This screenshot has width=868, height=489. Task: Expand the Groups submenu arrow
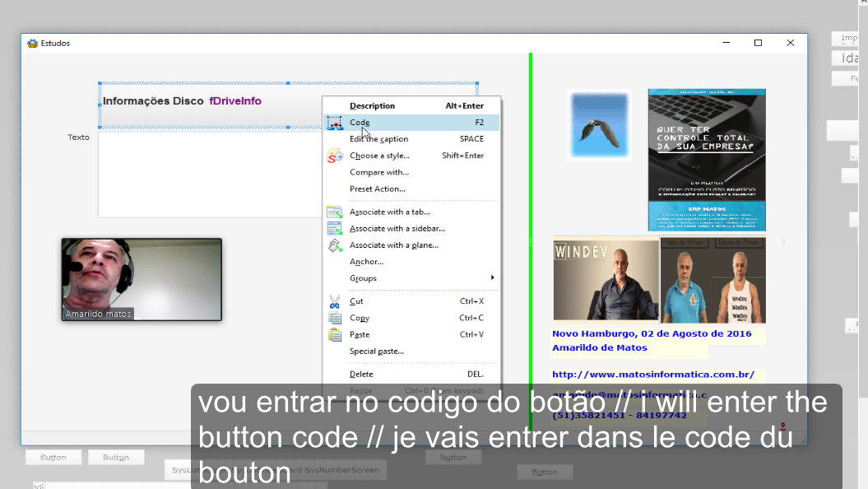[492, 278]
